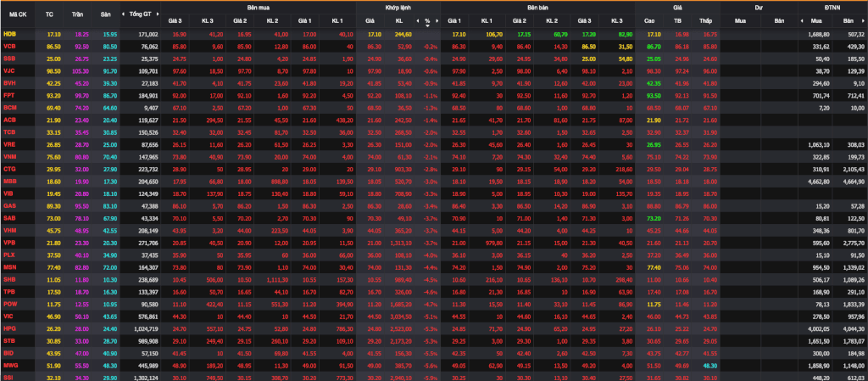Click the TB price column header
868x381 pixels.
coord(677,21)
